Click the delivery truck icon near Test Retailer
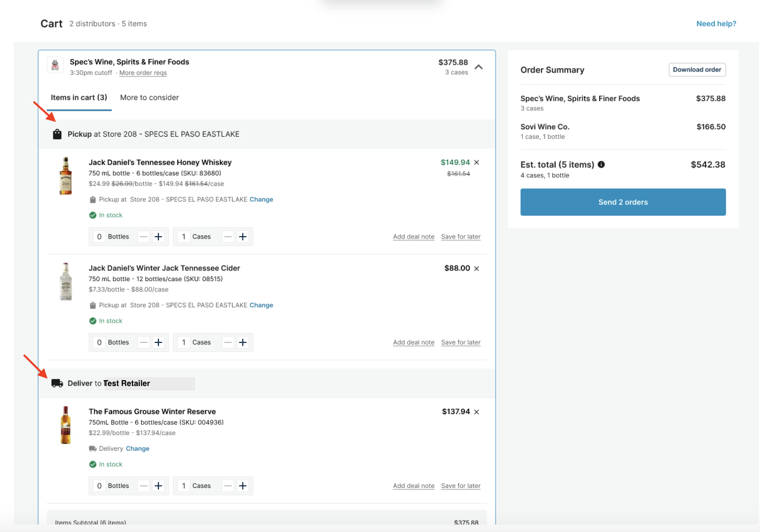 tap(57, 383)
